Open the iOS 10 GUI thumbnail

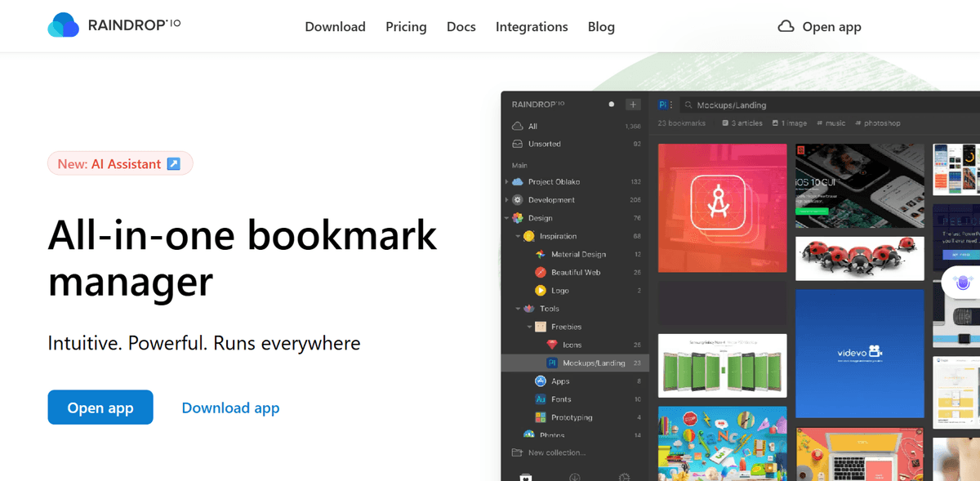pos(860,186)
